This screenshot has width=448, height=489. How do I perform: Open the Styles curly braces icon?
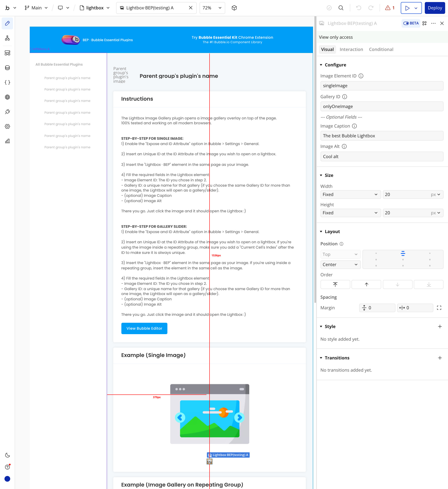(x=8, y=83)
